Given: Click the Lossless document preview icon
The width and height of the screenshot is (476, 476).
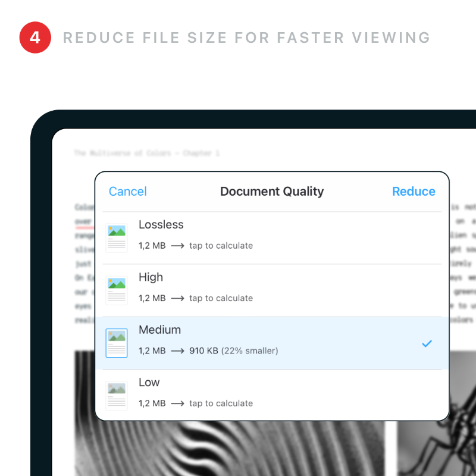Looking at the screenshot, I should (117, 238).
